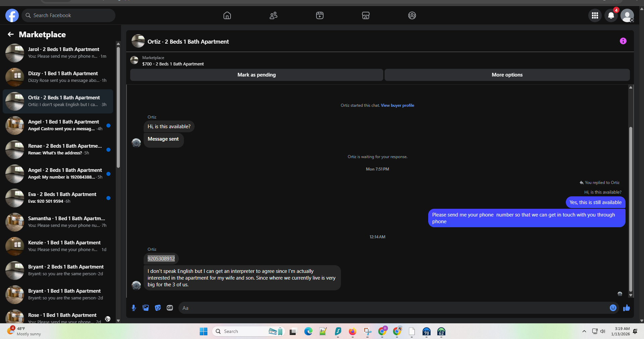Click the Search Facebook field
Viewport: 644px width, 339px height.
(68, 15)
